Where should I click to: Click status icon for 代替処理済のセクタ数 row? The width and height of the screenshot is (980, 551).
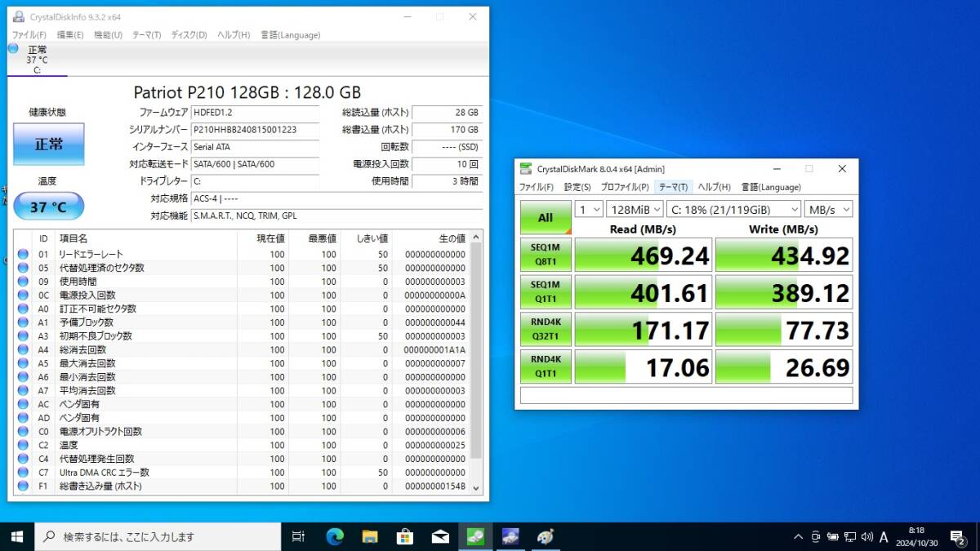point(23,268)
